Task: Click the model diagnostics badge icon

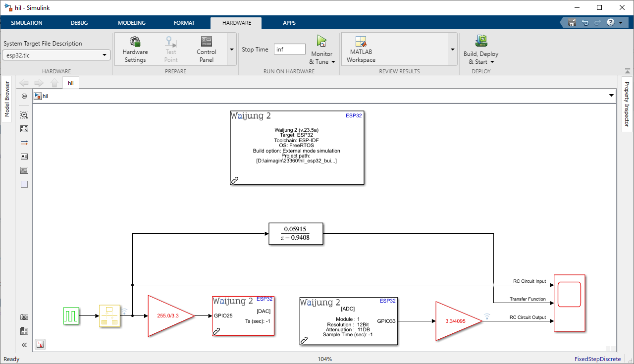Action: click(40, 344)
